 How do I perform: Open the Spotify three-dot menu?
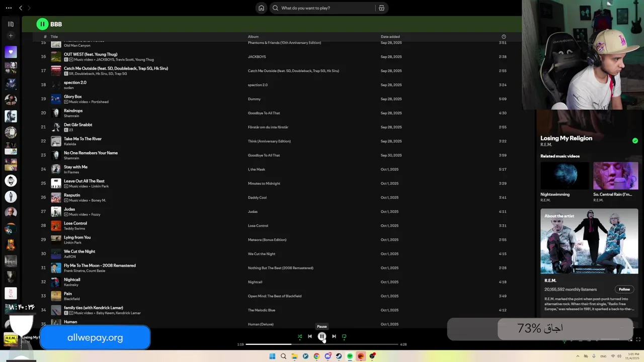9,8
